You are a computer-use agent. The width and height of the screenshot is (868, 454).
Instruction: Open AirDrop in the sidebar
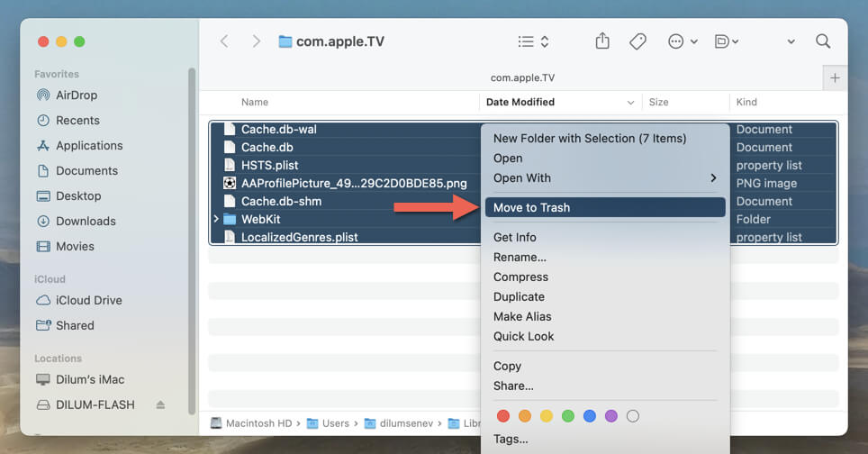[76, 95]
